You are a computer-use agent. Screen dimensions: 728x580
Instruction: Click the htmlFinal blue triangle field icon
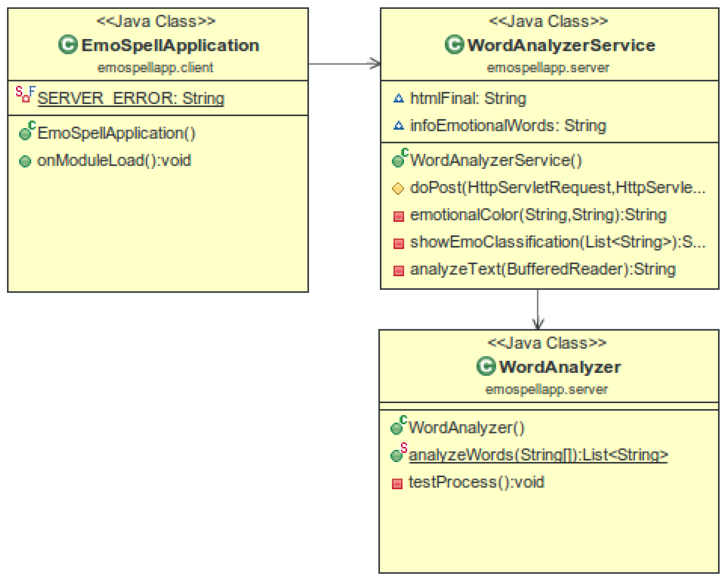[x=398, y=99]
